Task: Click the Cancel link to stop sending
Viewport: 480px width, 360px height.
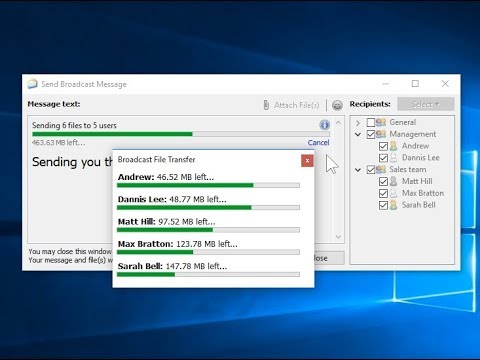Action: click(318, 143)
